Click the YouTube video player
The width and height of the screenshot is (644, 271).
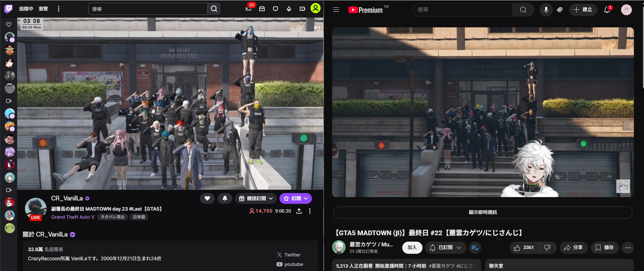coord(483,112)
